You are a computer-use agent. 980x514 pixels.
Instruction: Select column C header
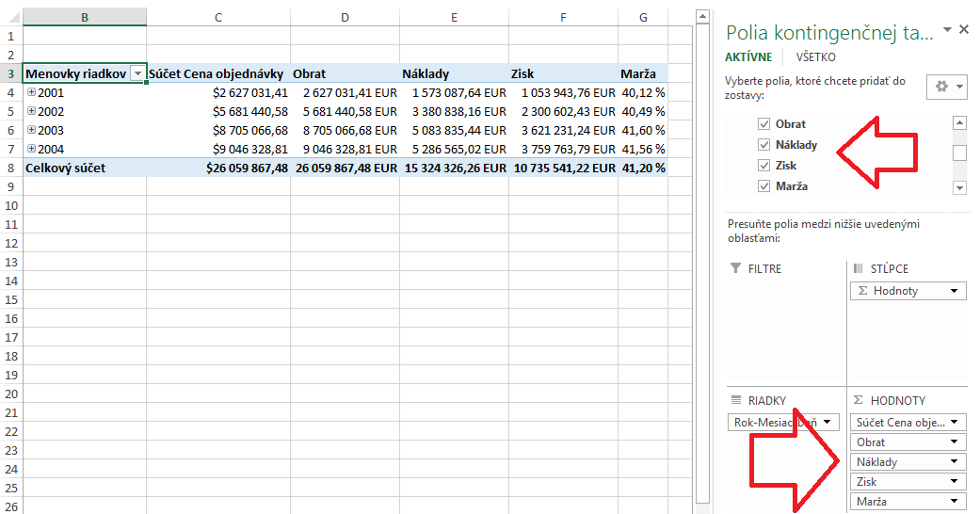[x=218, y=18]
